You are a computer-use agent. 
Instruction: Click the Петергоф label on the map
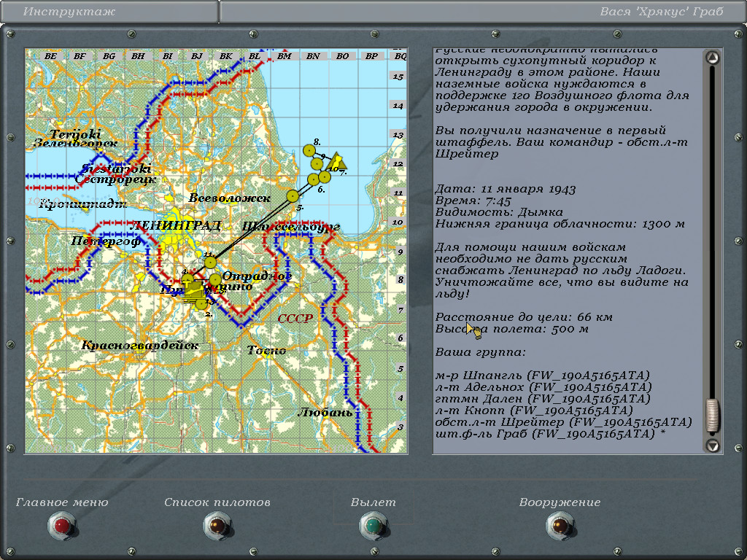(106, 241)
